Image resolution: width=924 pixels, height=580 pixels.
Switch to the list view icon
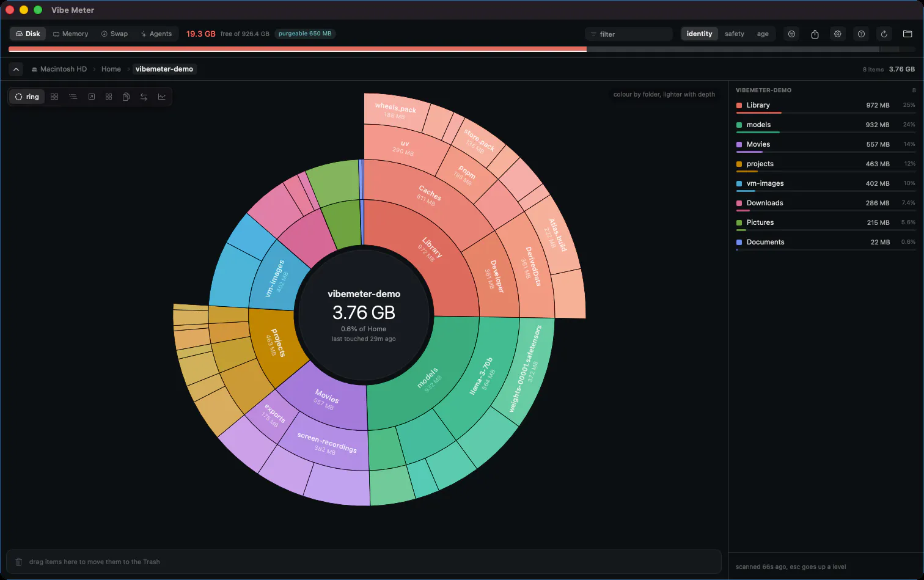(73, 97)
